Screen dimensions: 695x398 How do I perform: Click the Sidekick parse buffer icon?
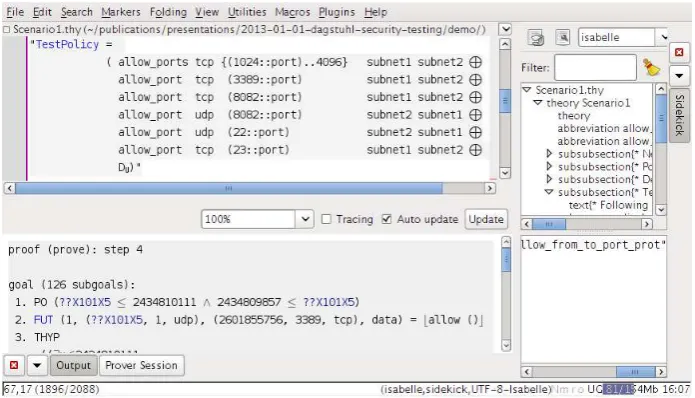coord(536,38)
